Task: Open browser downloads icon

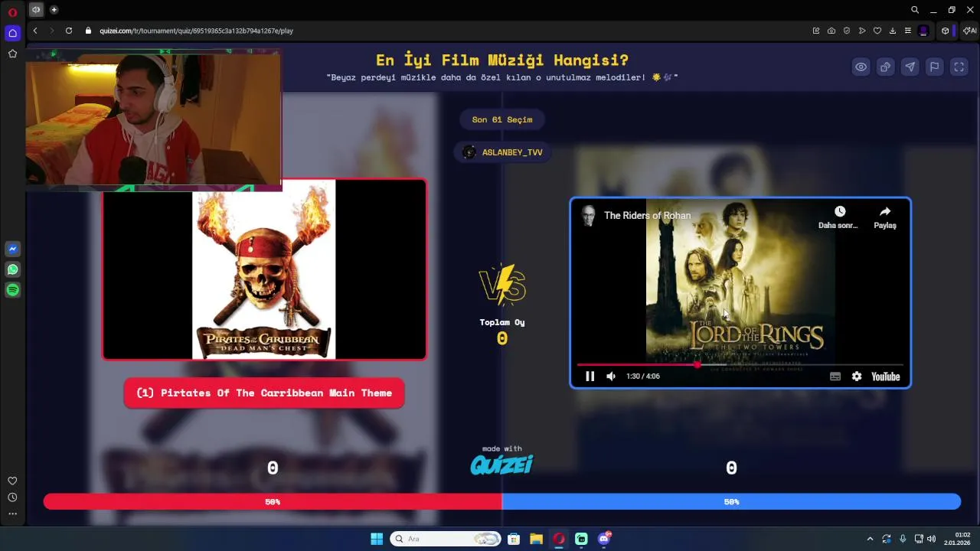Action: (x=893, y=31)
